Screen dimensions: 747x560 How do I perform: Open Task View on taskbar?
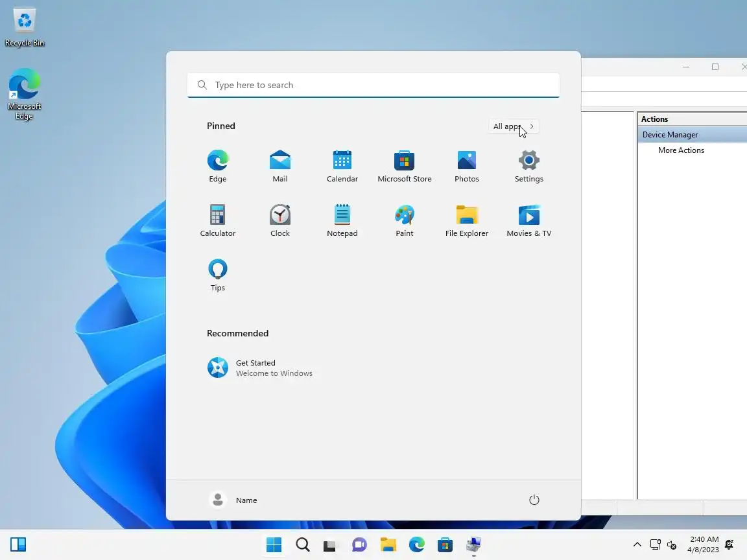point(329,544)
